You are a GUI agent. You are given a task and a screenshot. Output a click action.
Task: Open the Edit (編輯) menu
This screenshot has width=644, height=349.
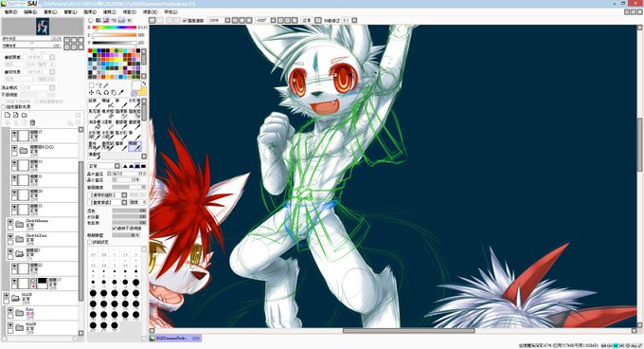coord(30,12)
